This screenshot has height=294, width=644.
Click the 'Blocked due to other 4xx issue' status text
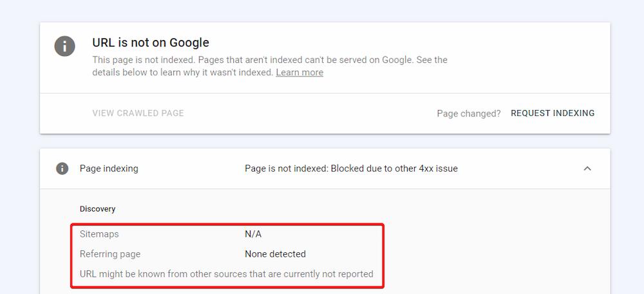tap(394, 169)
